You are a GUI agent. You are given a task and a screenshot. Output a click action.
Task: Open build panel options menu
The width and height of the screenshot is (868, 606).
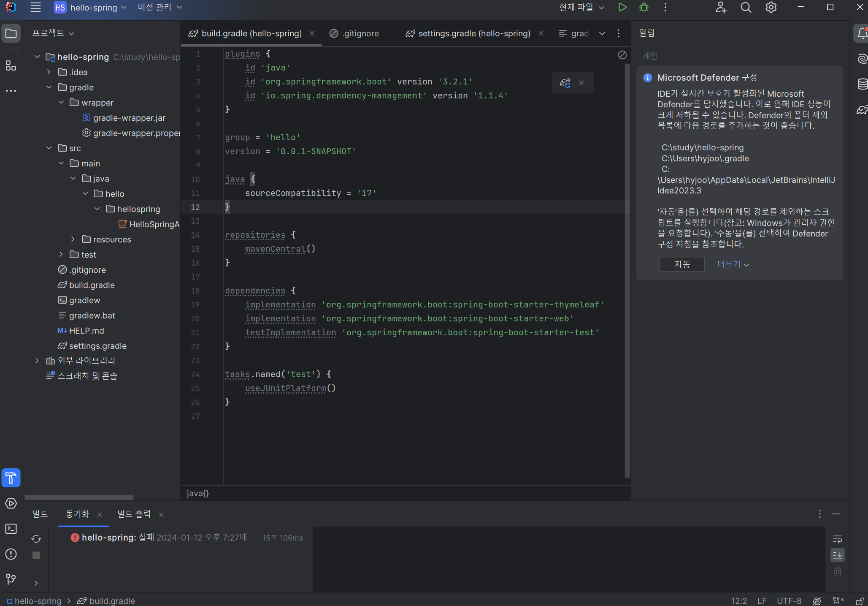(820, 514)
